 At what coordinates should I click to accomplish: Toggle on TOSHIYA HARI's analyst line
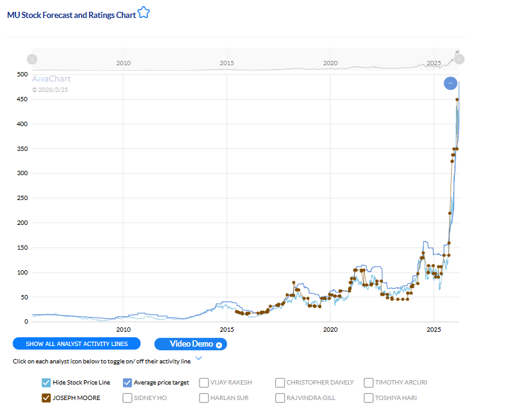click(367, 398)
